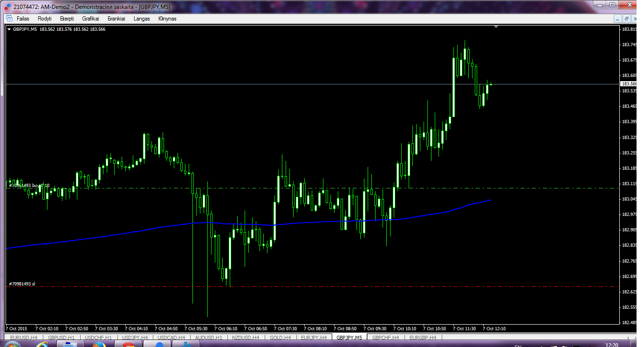The image size is (644, 347).
Task: Click the 7 Oct 2015 date label
Action: 17,329
